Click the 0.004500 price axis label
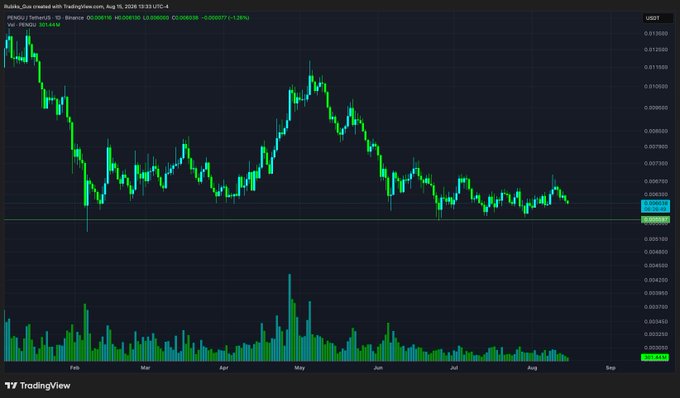Screen dimensions: 680x398 tap(656, 265)
